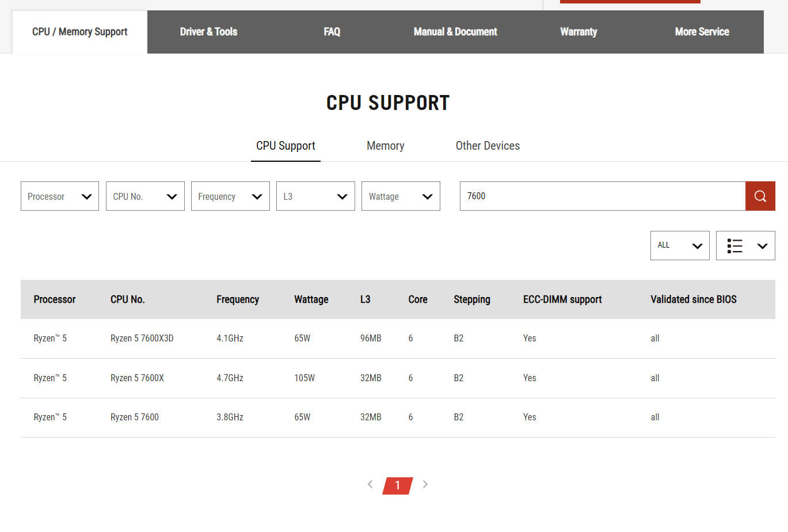This screenshot has width=788, height=532.
Task: Click Core column header
Action: (x=418, y=299)
